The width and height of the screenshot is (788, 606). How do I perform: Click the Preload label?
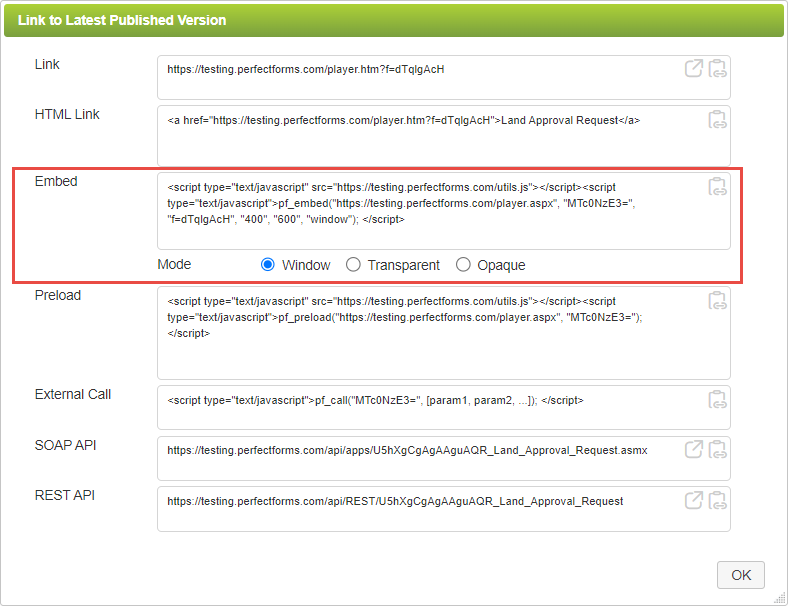pyautogui.click(x=58, y=295)
